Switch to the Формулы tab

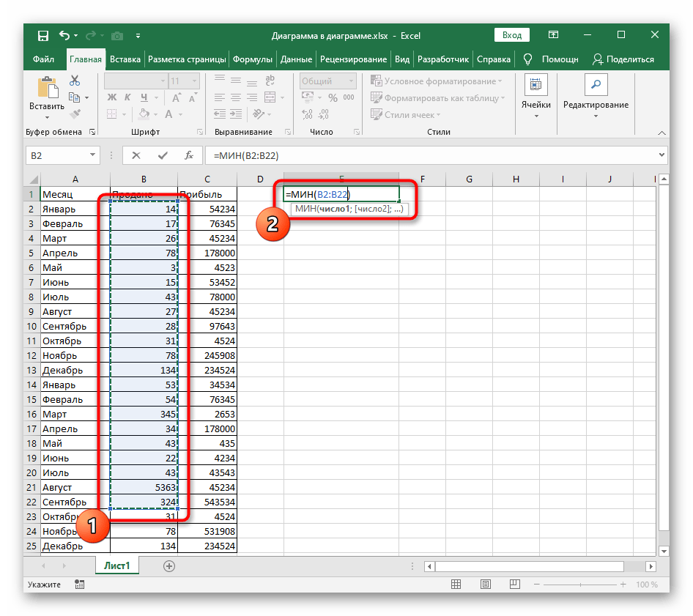[x=253, y=59]
